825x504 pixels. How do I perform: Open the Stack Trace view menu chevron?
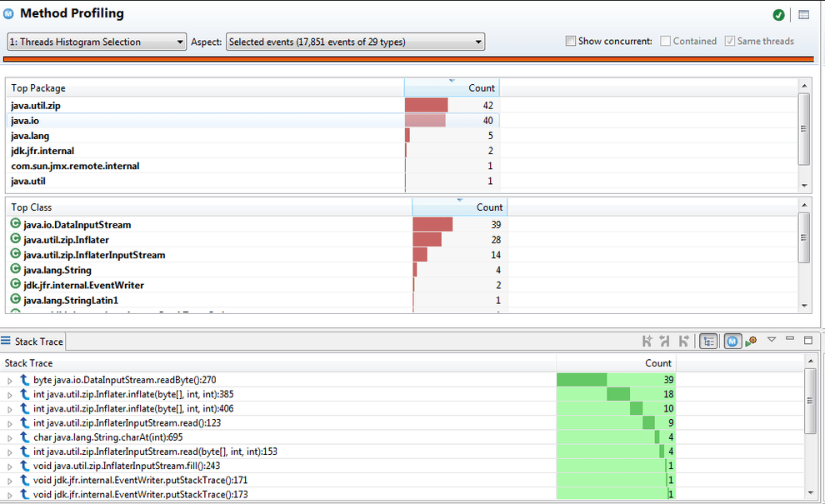(x=771, y=341)
